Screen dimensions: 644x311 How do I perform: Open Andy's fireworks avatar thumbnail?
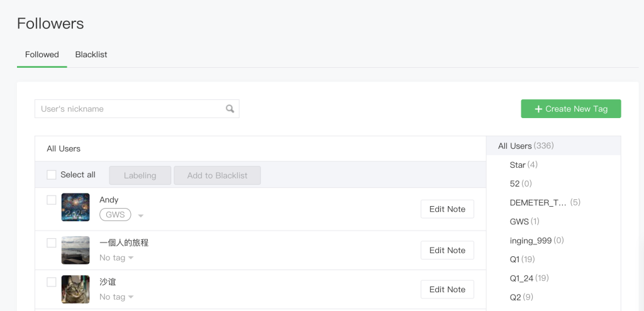point(75,207)
